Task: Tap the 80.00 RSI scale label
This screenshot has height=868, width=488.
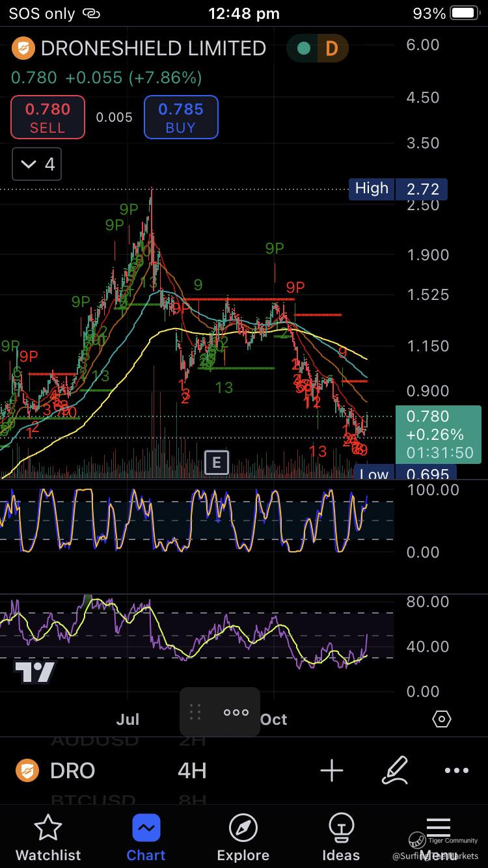Action: click(x=427, y=601)
